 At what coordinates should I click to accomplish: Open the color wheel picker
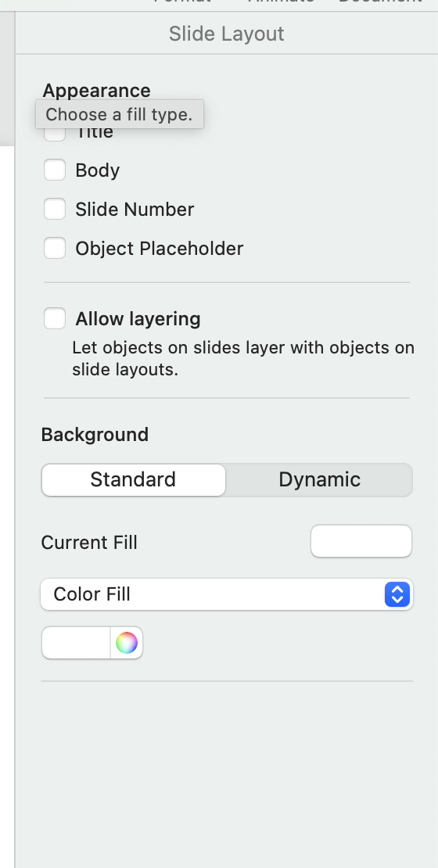[x=126, y=643]
